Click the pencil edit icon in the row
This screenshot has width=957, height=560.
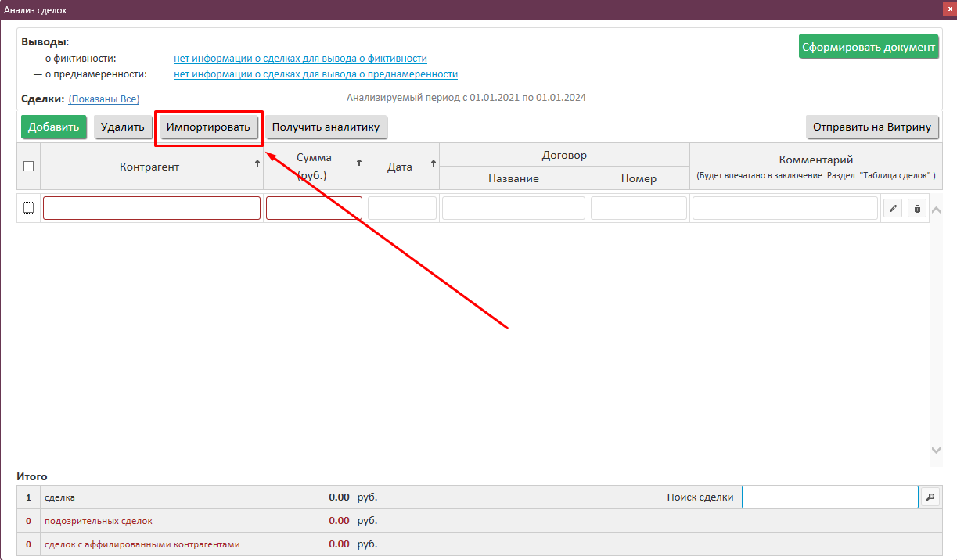(893, 208)
